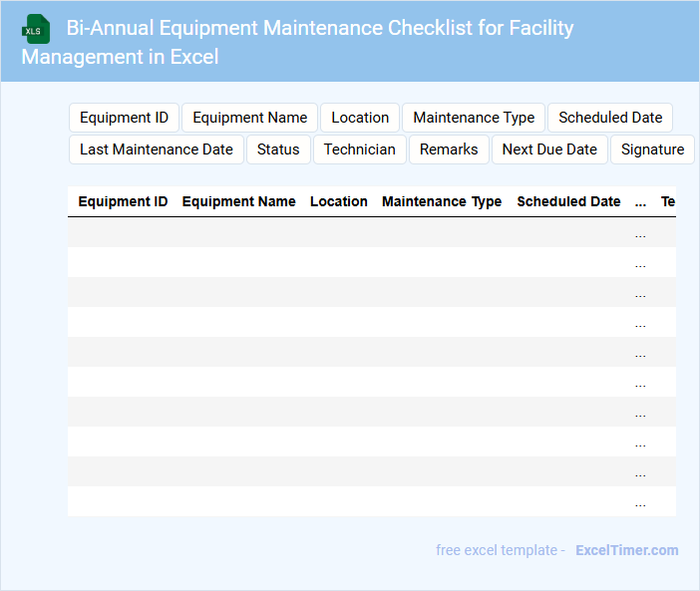Select the Location column header
Image resolution: width=700 pixels, height=591 pixels.
click(x=339, y=201)
